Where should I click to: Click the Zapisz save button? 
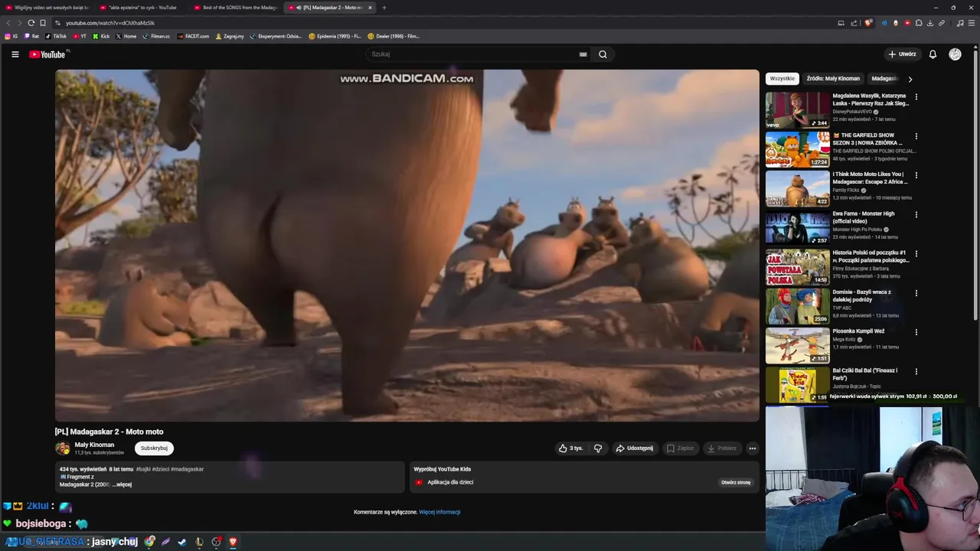[x=680, y=448]
